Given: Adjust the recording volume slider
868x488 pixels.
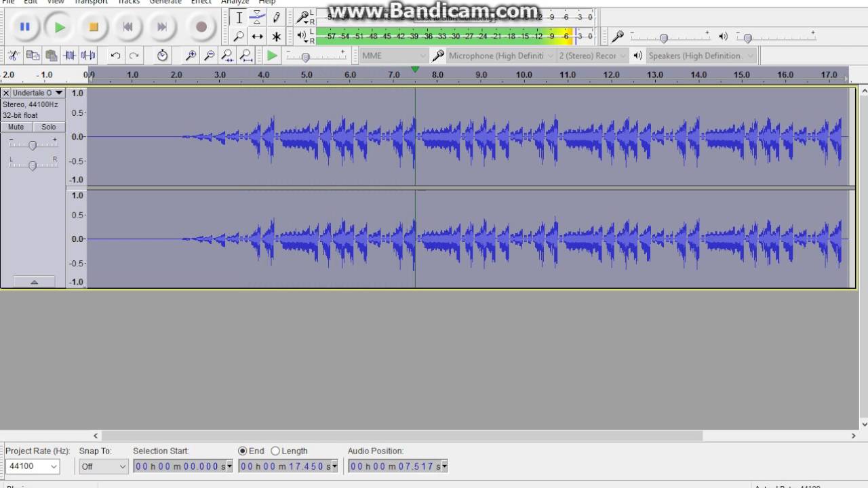Looking at the screenshot, I should tap(664, 37).
